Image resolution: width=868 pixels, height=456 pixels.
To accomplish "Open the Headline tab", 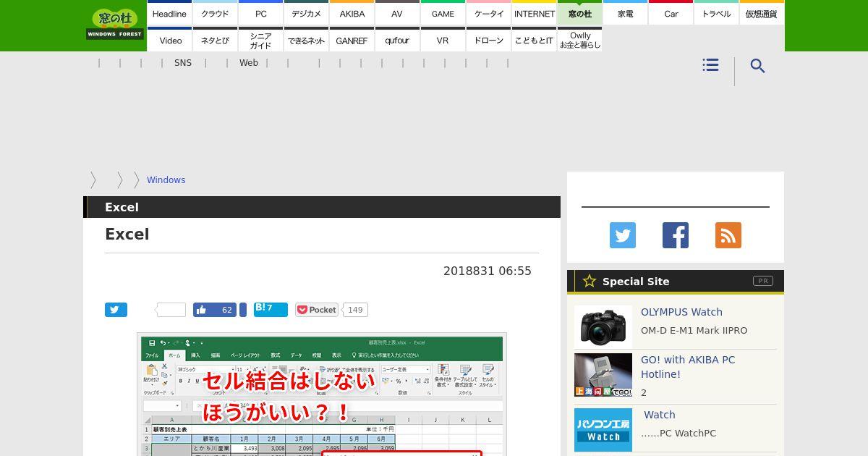I will tap(169, 13).
